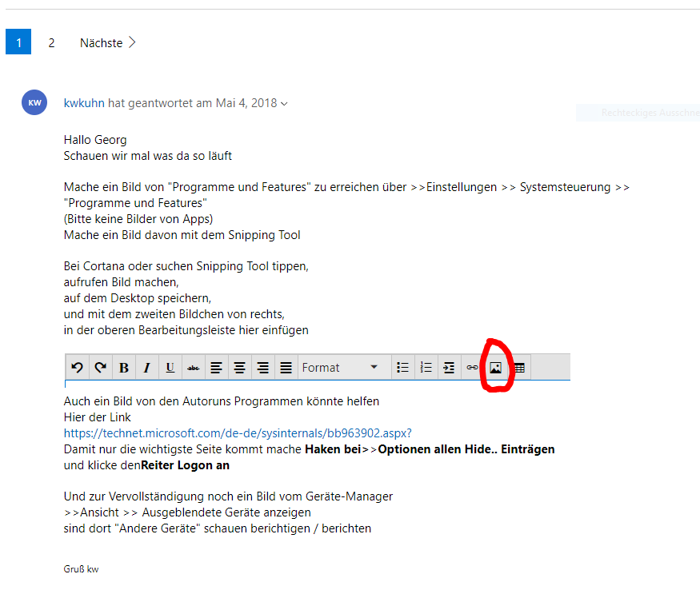Open the kwkuhn user profile link
The image size is (700, 590).
pyautogui.click(x=84, y=103)
